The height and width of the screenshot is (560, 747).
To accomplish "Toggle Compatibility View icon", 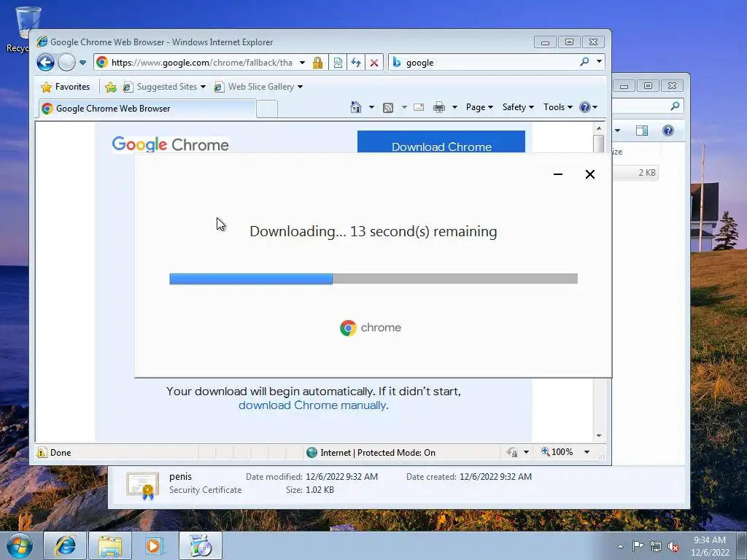I will [338, 63].
